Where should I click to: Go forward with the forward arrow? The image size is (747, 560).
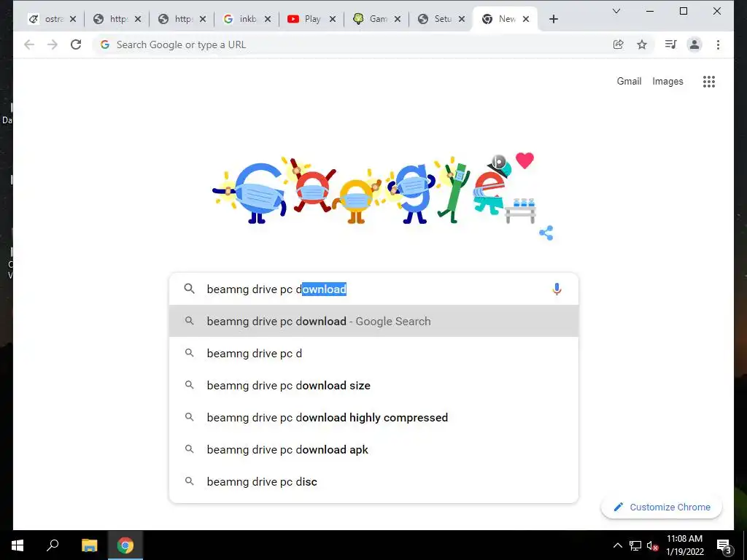[x=53, y=44]
